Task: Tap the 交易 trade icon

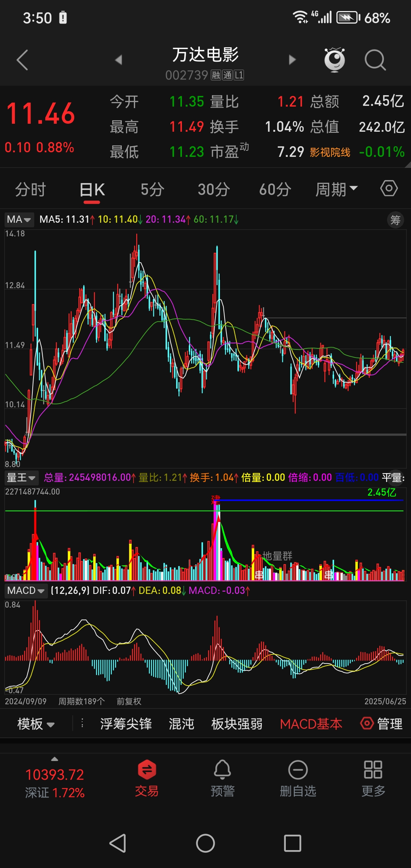Action: 147,778
